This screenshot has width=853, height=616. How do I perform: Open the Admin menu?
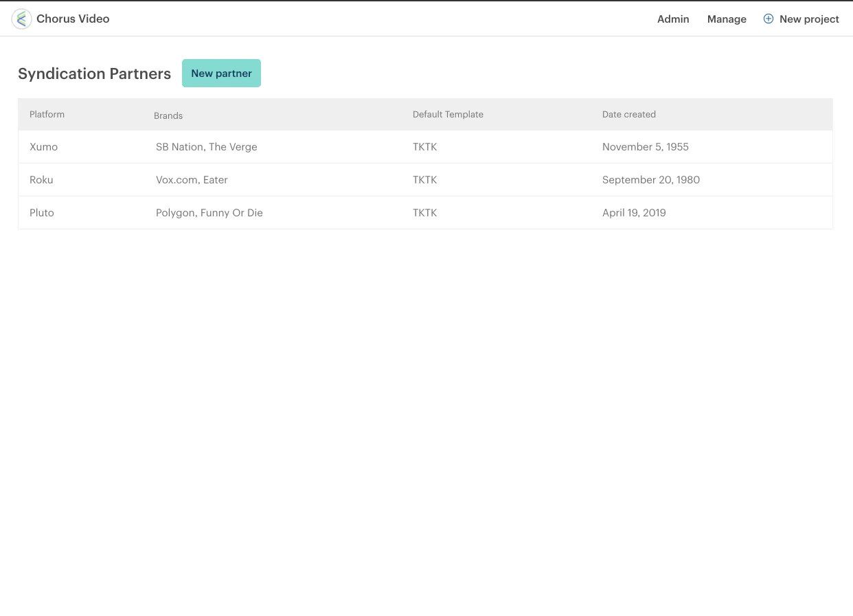click(673, 19)
